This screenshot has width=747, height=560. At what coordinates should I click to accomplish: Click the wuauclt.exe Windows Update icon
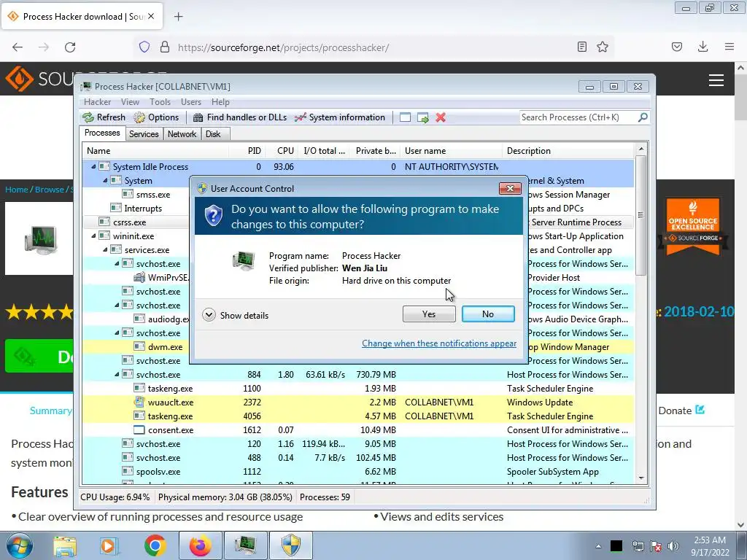pyautogui.click(x=139, y=402)
